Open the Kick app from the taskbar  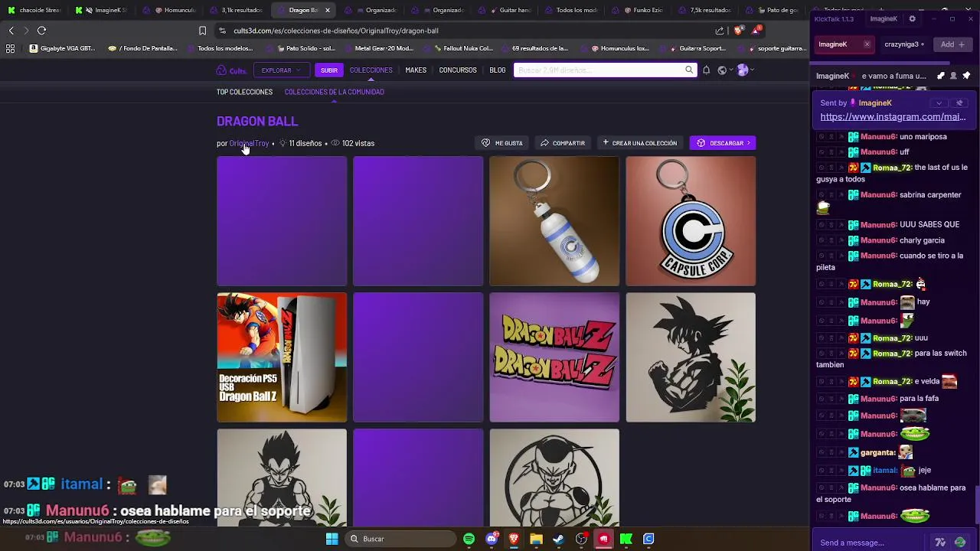click(x=626, y=539)
